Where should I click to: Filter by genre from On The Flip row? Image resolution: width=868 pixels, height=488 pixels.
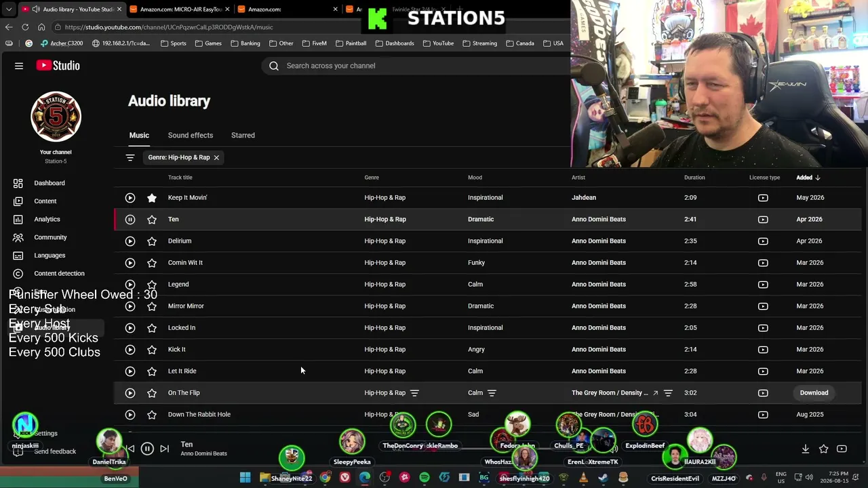click(x=414, y=393)
